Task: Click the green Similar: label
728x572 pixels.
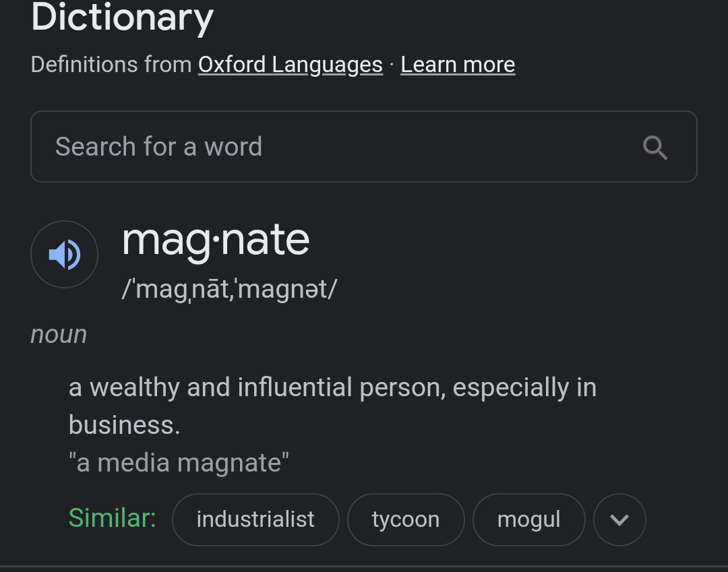Action: click(112, 518)
